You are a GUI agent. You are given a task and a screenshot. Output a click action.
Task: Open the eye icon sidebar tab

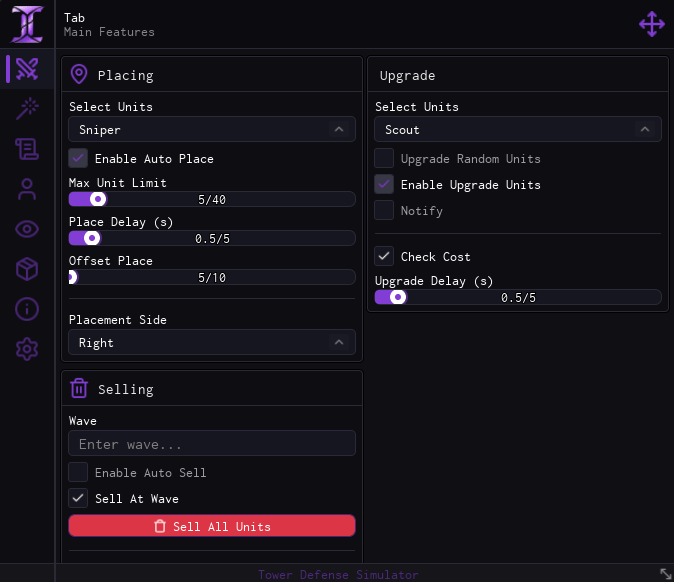point(27,229)
